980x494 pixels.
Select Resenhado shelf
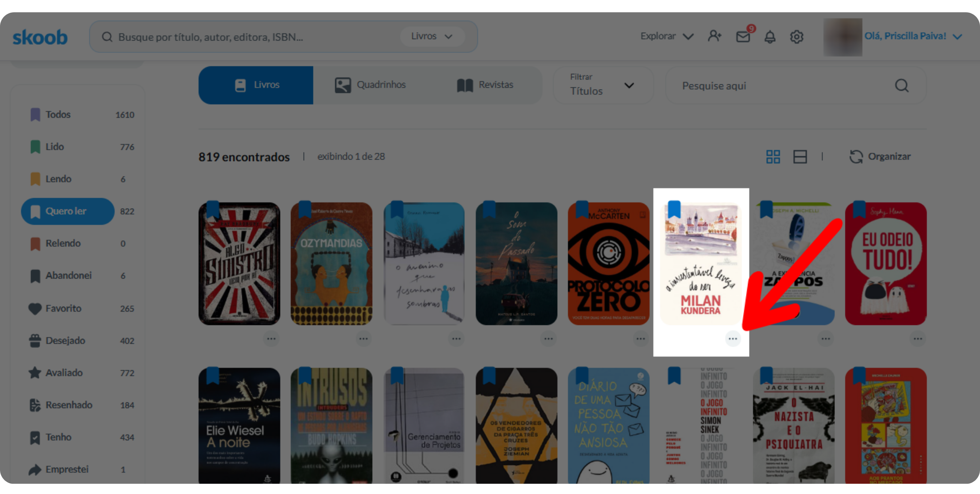click(82, 405)
